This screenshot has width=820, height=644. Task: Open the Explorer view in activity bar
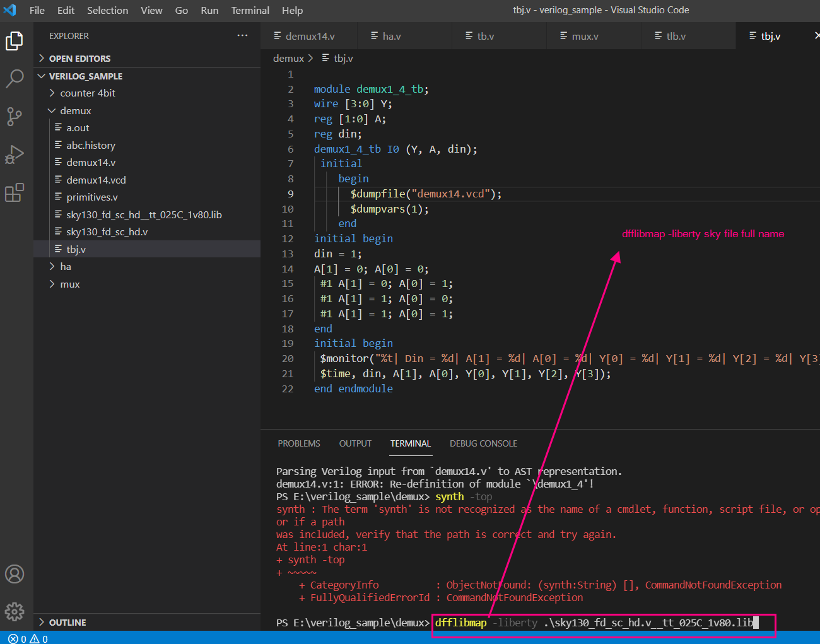[15, 41]
